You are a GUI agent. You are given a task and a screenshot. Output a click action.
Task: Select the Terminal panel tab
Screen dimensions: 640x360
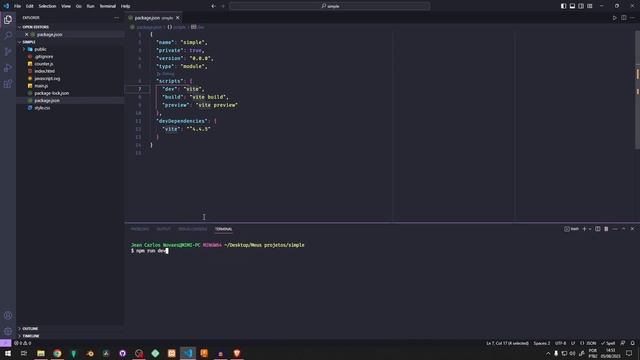(x=223, y=229)
